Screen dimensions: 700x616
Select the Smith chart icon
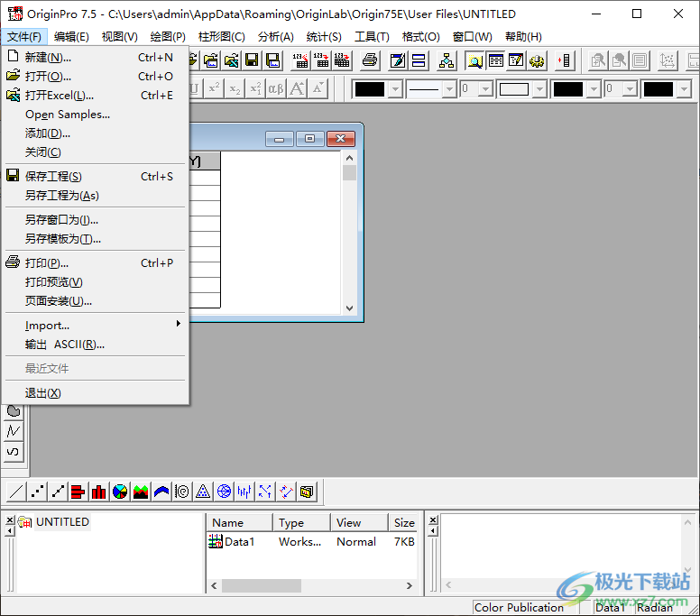224,492
